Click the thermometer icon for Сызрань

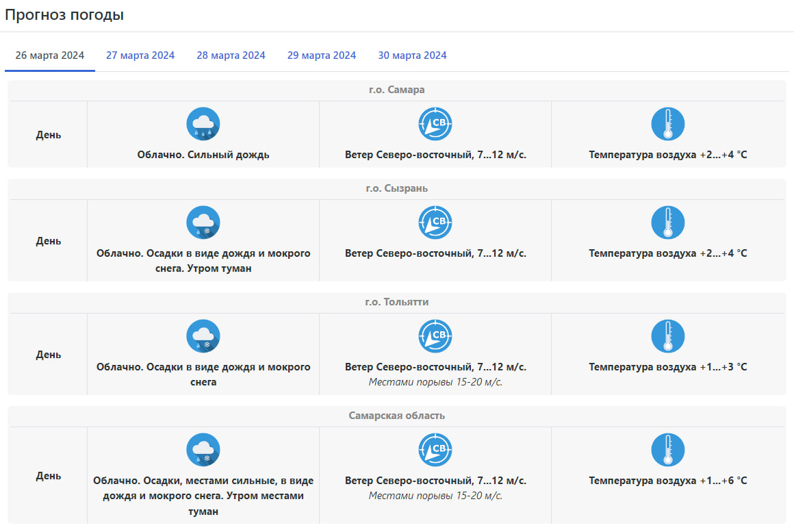click(x=667, y=223)
